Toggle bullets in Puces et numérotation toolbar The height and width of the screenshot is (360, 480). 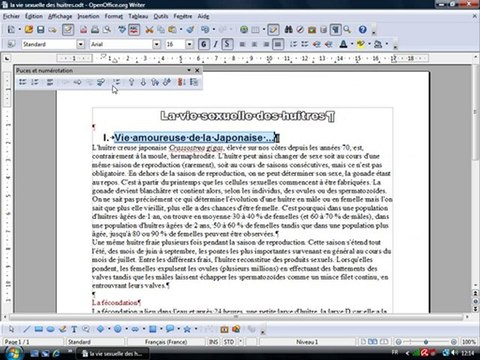23,82
